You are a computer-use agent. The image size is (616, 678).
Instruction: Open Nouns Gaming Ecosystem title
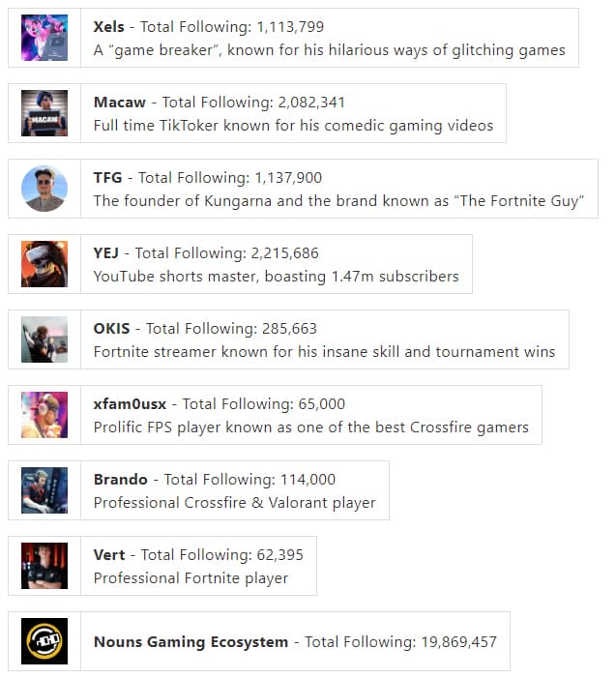[191, 641]
